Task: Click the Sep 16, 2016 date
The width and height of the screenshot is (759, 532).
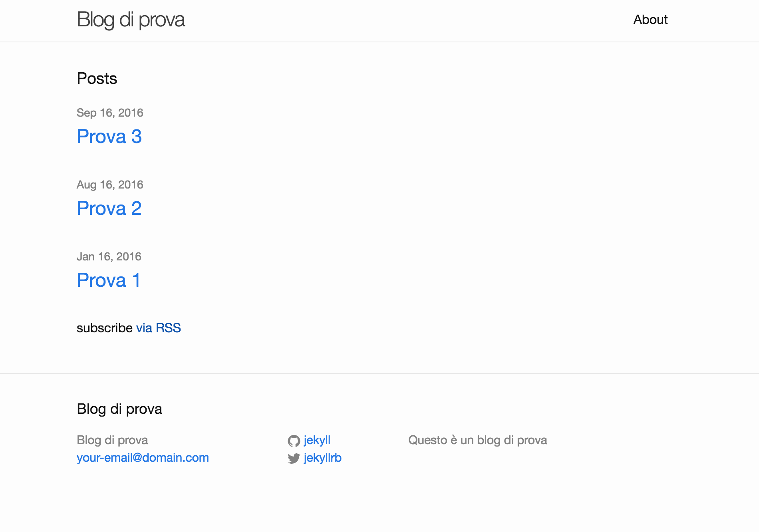Action: coord(110,113)
